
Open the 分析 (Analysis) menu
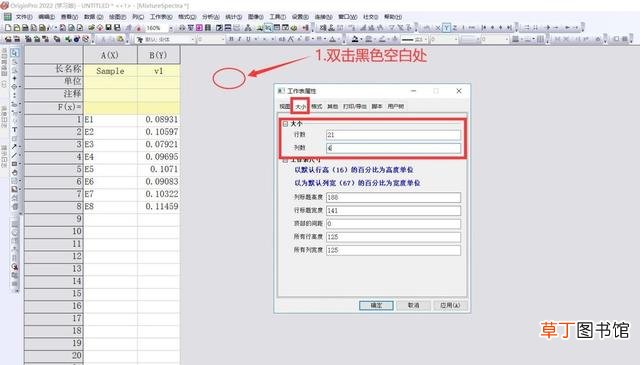[211, 17]
